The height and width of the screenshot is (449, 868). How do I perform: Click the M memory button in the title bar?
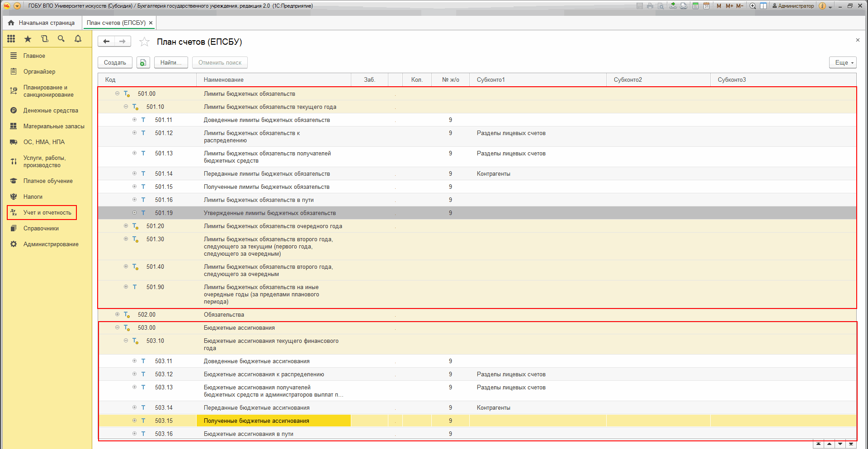point(719,6)
